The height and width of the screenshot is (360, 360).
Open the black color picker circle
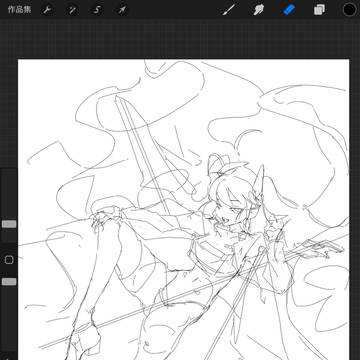coord(349,9)
